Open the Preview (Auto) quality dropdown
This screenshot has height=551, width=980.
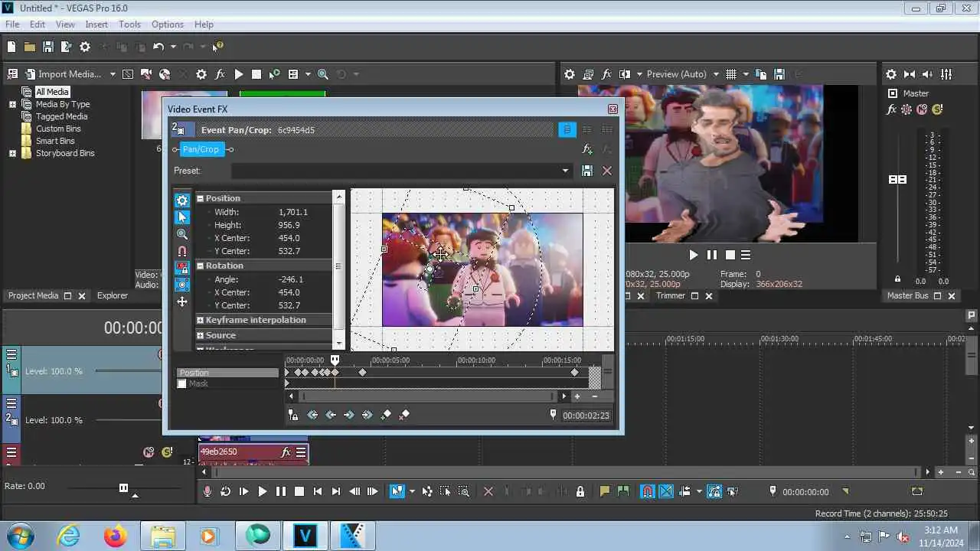[716, 74]
